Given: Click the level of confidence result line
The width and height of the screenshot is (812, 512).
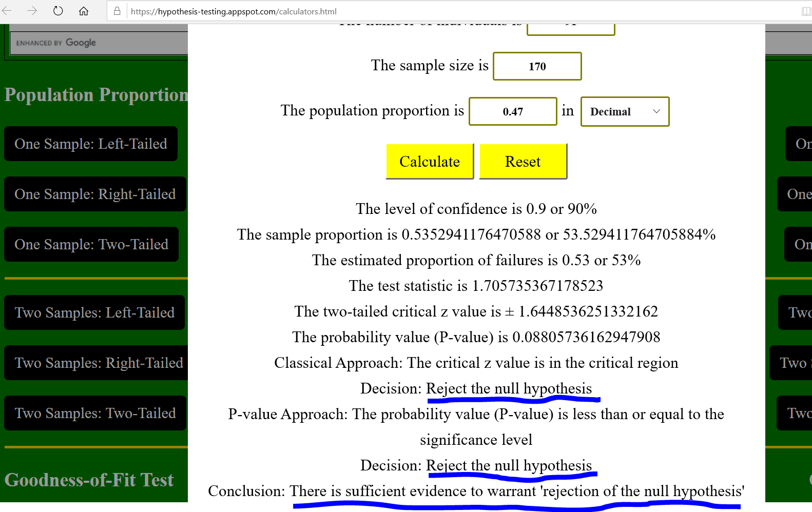Looking at the screenshot, I should 476,209.
